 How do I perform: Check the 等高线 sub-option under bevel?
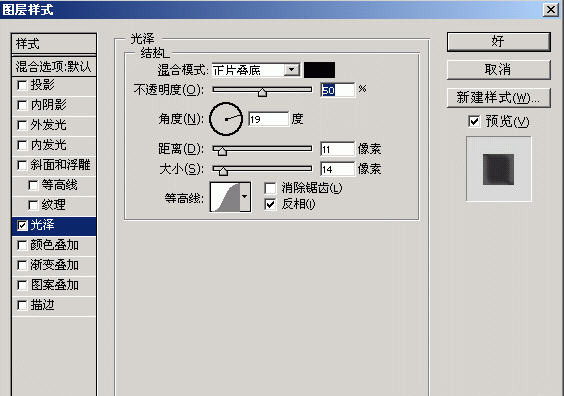tap(33, 185)
